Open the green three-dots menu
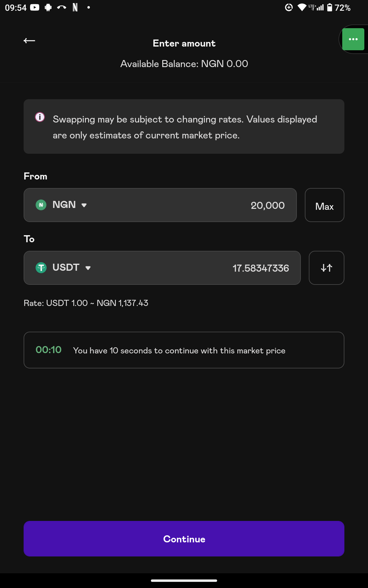This screenshot has width=368, height=588. (353, 39)
